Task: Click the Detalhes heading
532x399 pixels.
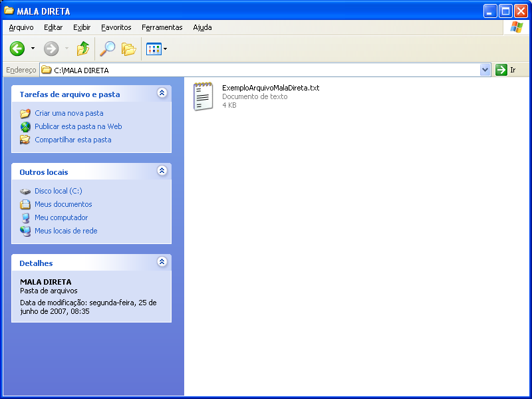Action: tap(36, 263)
